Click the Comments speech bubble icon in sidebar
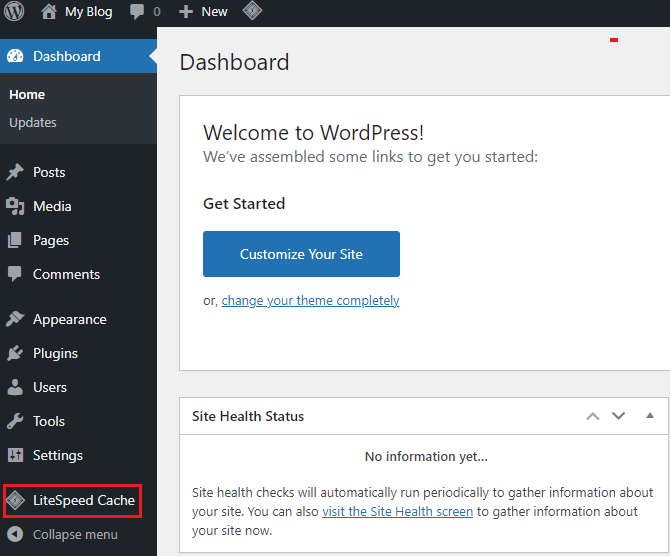671x556 pixels. 15,274
